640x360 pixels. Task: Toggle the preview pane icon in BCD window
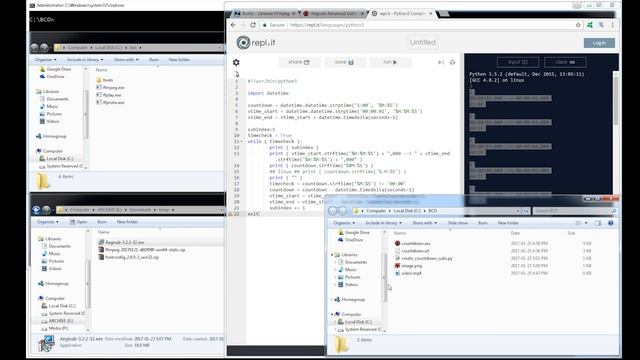(x=598, y=223)
